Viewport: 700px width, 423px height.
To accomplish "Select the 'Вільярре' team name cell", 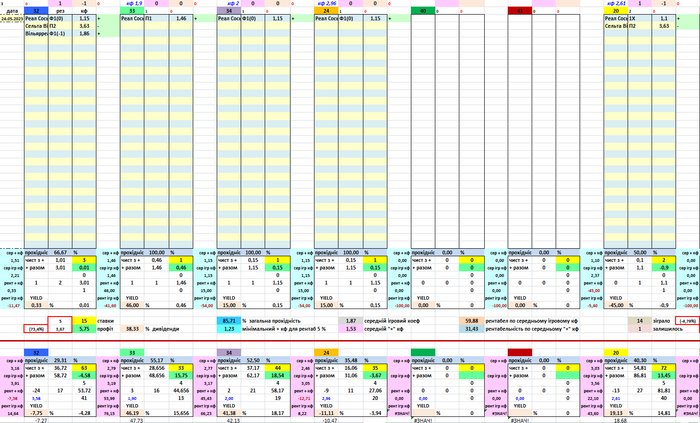I will point(36,33).
